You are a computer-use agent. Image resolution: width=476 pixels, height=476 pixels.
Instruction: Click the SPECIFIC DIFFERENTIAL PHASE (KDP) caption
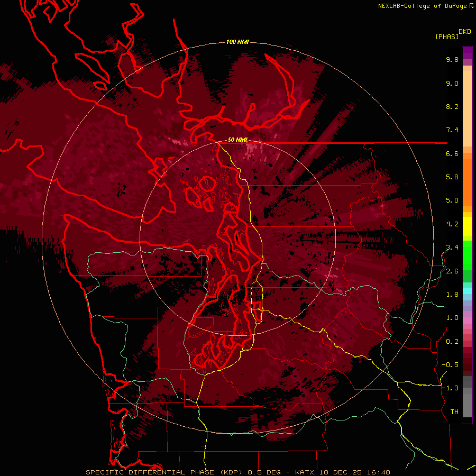[164, 472]
